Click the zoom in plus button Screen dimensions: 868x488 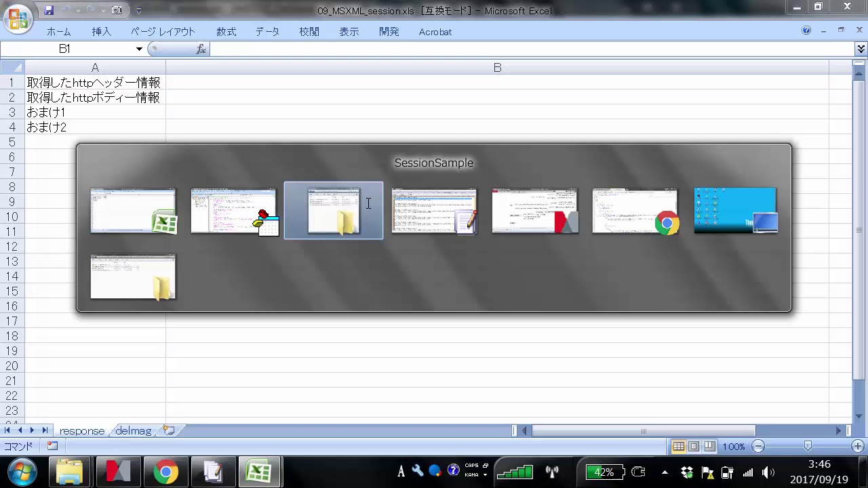point(857,446)
